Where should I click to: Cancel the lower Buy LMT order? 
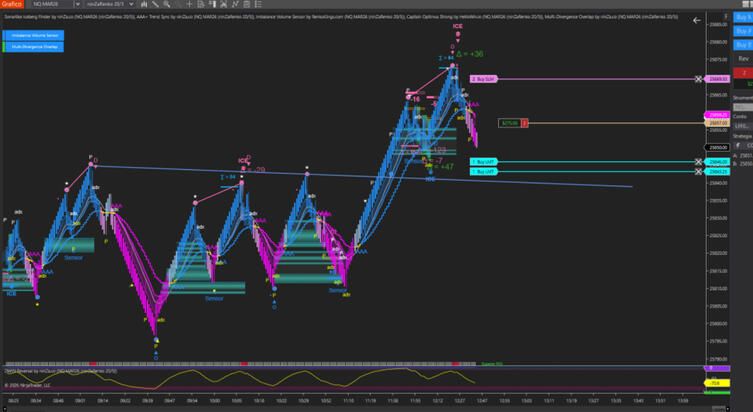(699, 171)
